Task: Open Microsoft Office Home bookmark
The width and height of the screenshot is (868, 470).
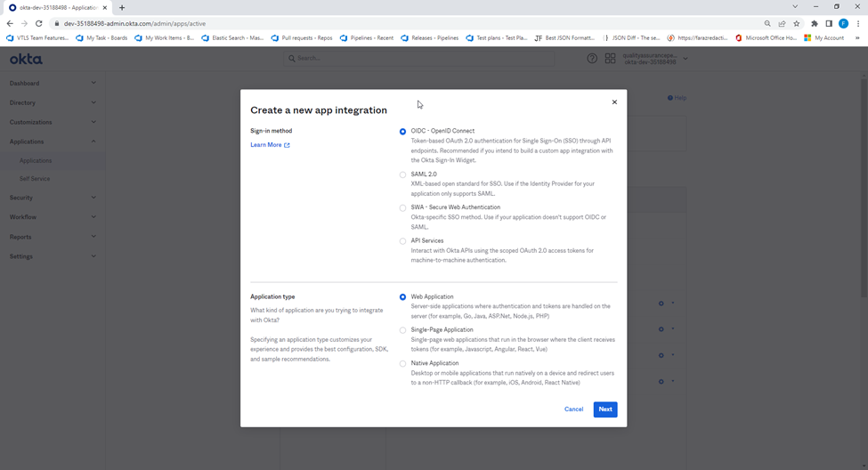Action: (766, 38)
